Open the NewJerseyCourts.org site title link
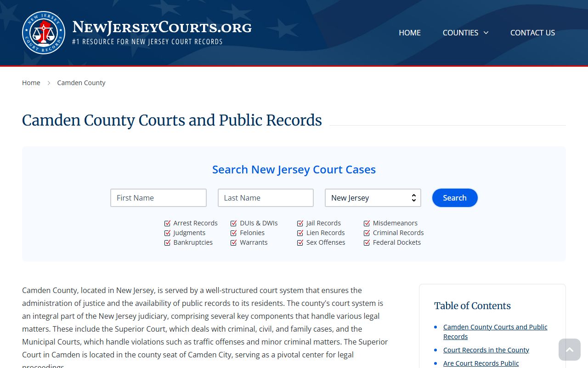The width and height of the screenshot is (588, 368). [162, 27]
